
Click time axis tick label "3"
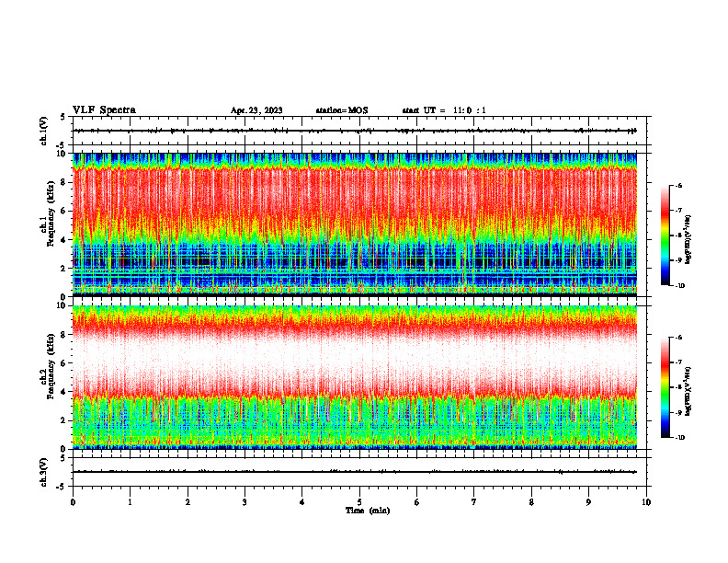(x=245, y=502)
